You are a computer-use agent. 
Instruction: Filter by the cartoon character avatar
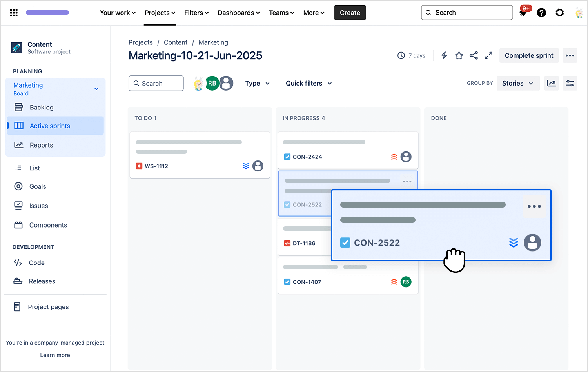(x=199, y=83)
